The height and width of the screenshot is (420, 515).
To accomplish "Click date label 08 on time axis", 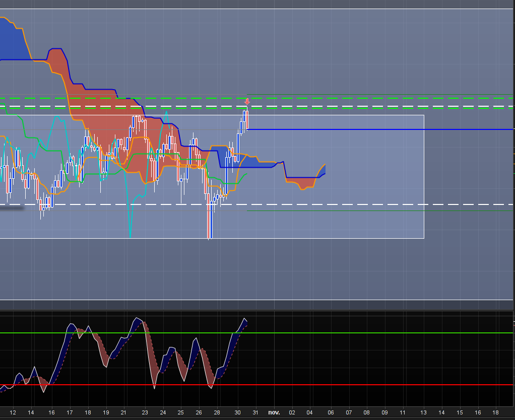I will (366, 412).
